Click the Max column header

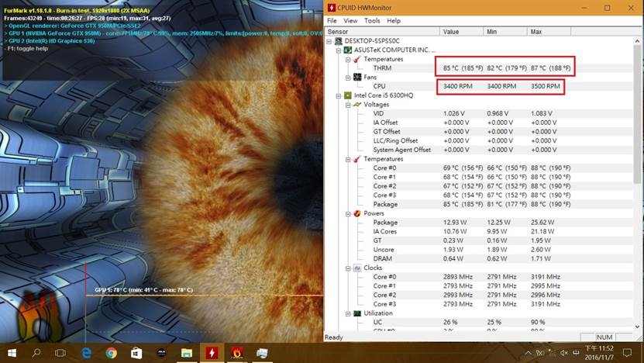pyautogui.click(x=549, y=32)
